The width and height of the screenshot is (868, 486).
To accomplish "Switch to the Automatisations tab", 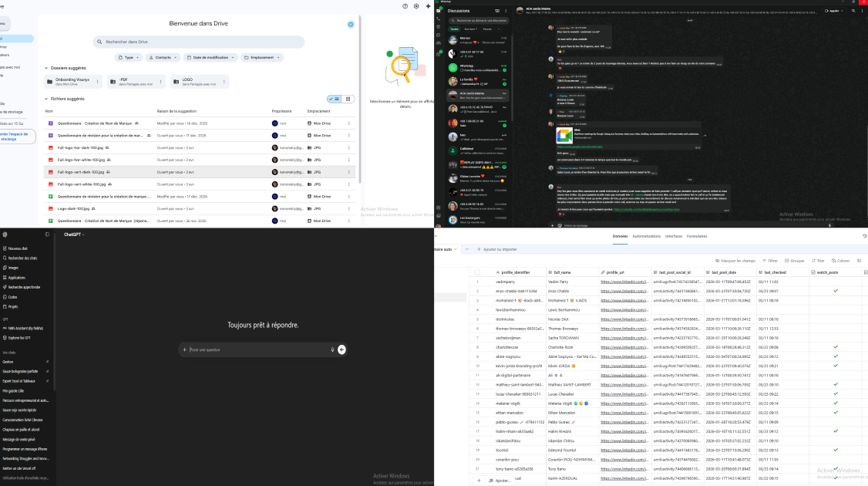I will [x=647, y=236].
